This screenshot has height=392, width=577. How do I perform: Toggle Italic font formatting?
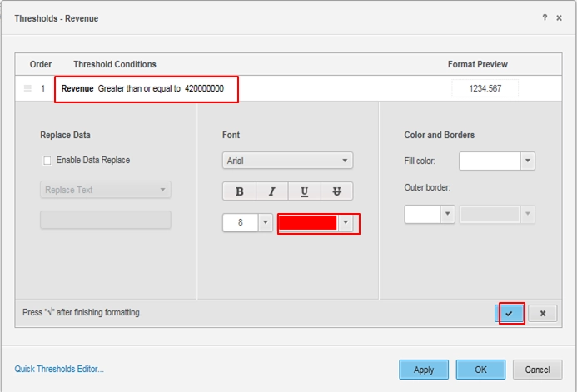pos(271,191)
